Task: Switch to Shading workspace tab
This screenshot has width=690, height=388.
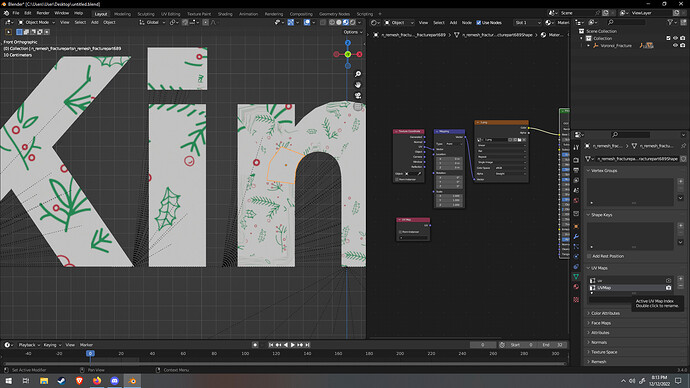Action: click(x=225, y=14)
